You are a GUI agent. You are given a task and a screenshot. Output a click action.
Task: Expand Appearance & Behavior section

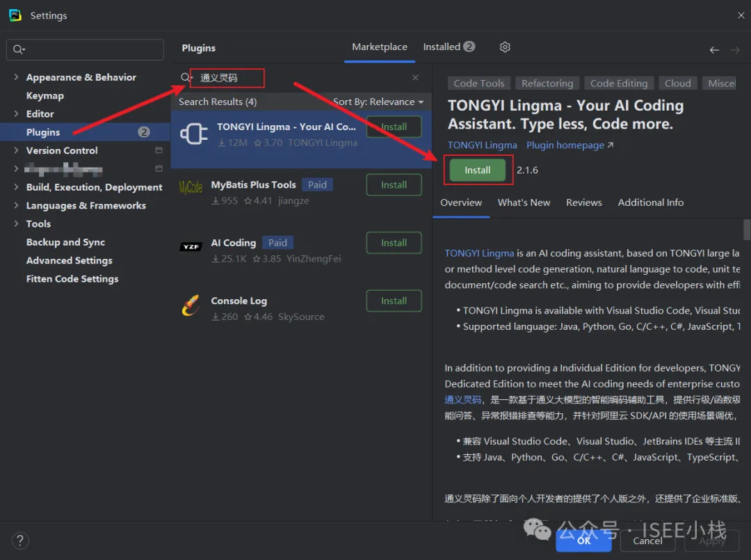tap(16, 77)
